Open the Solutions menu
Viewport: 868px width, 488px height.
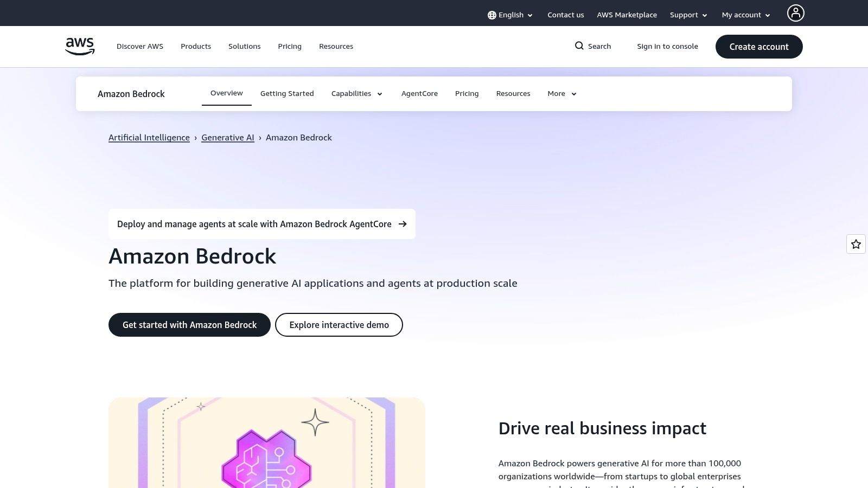[x=244, y=46]
